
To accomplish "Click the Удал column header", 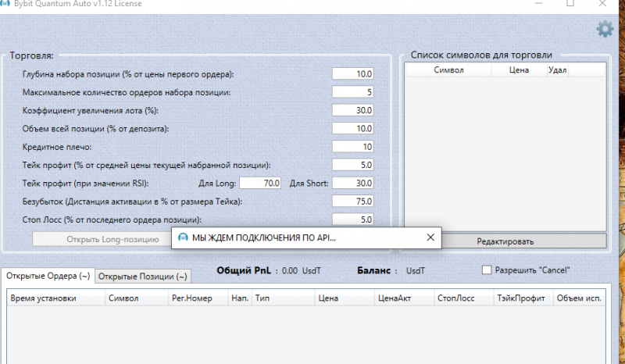I will (557, 70).
